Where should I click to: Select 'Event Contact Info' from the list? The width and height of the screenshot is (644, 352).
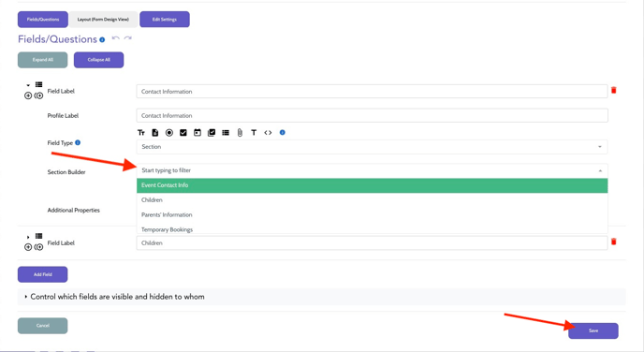tap(372, 185)
